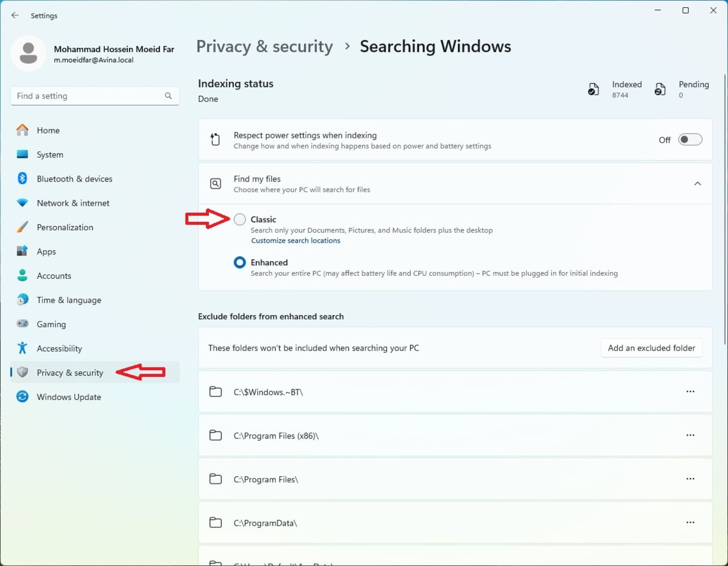Click the Personalization paintbrush icon

point(22,227)
